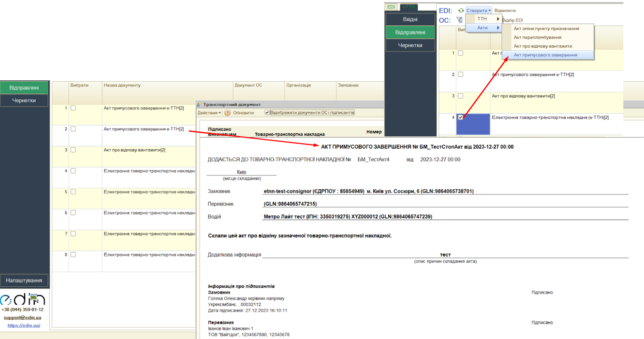The width and height of the screenshot is (644, 339).
Task: Choose Акт перепломбування from the menu
Action: [537, 37]
